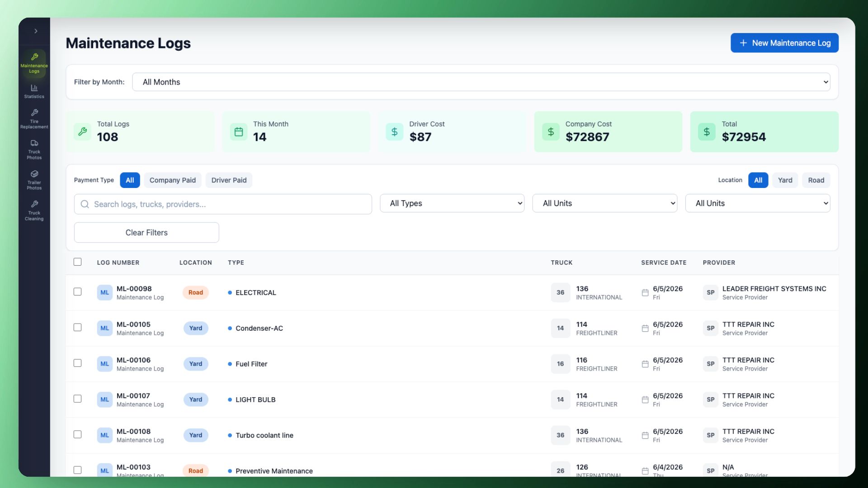This screenshot has height=488, width=868.
Task: Check the box for log ML-00105
Action: (78, 328)
